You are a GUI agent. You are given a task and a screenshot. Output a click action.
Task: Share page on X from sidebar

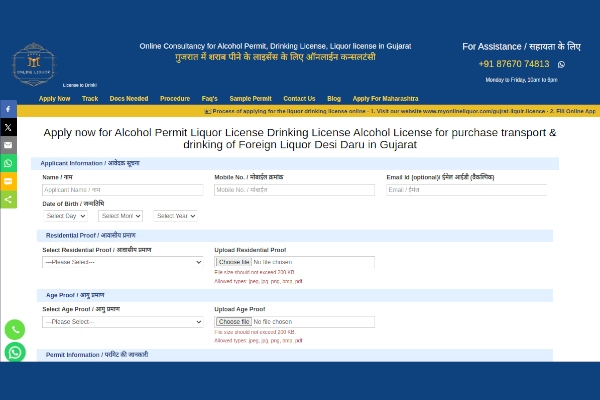(8, 127)
